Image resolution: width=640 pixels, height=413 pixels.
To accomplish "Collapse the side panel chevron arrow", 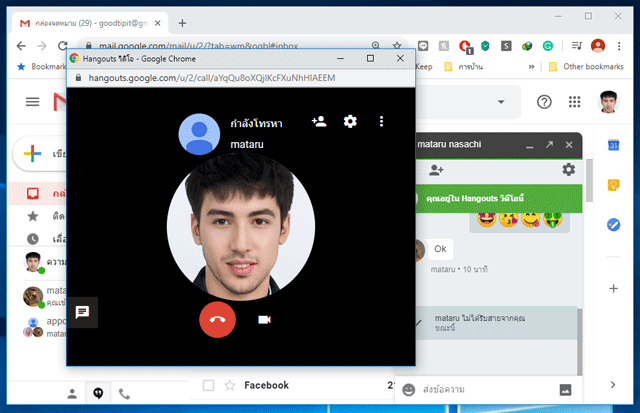I will click(x=613, y=384).
